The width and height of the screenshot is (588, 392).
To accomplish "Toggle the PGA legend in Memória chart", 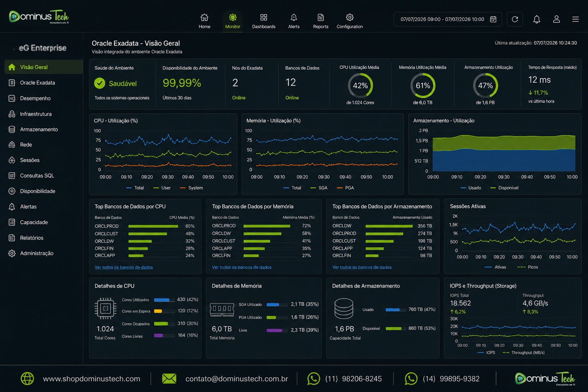I will pos(345,188).
